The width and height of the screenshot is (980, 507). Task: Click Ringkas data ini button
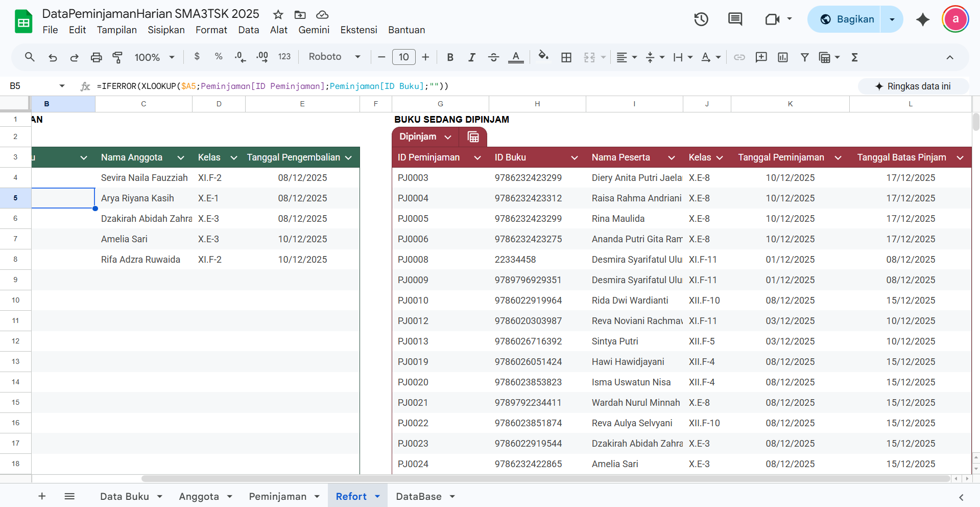(x=913, y=86)
